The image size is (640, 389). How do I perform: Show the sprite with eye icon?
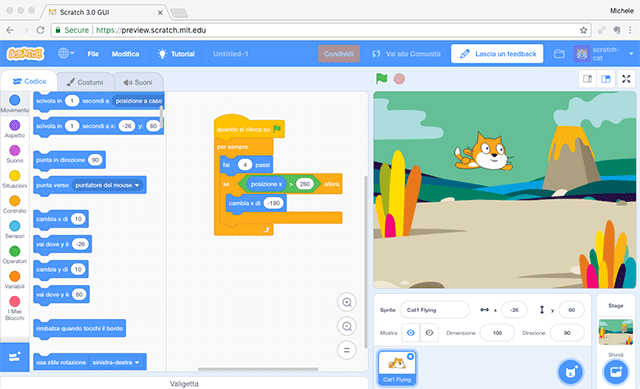411,333
